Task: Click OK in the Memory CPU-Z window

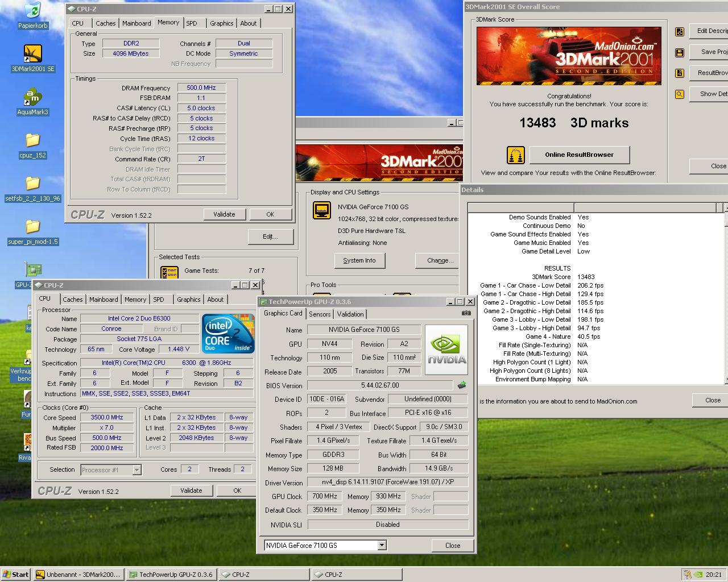Action: [270, 214]
